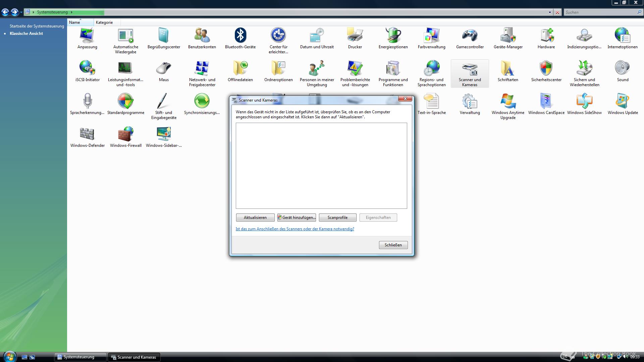Click the Aktualisieren button

pyautogui.click(x=255, y=218)
